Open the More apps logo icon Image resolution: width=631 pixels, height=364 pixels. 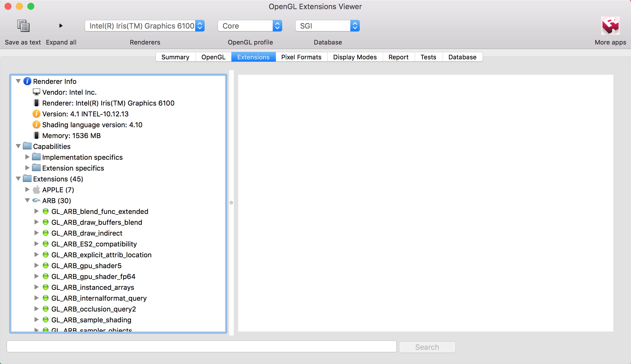click(610, 26)
